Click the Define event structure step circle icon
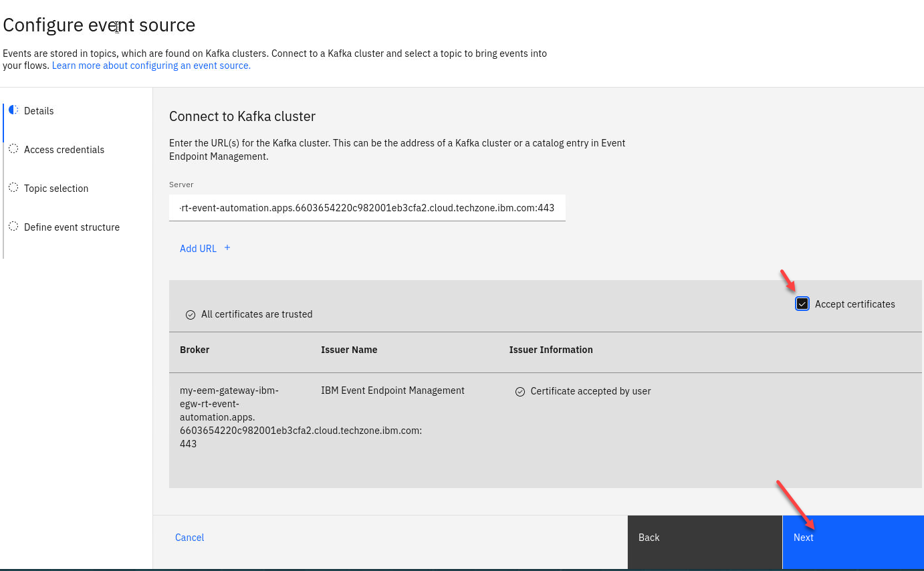The width and height of the screenshot is (924, 571). (13, 227)
